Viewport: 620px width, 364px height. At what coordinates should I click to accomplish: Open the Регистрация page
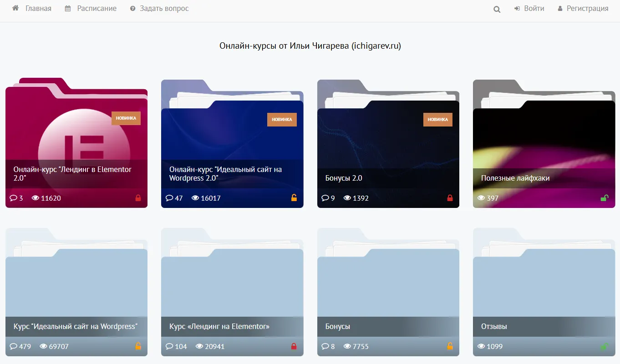[583, 8]
